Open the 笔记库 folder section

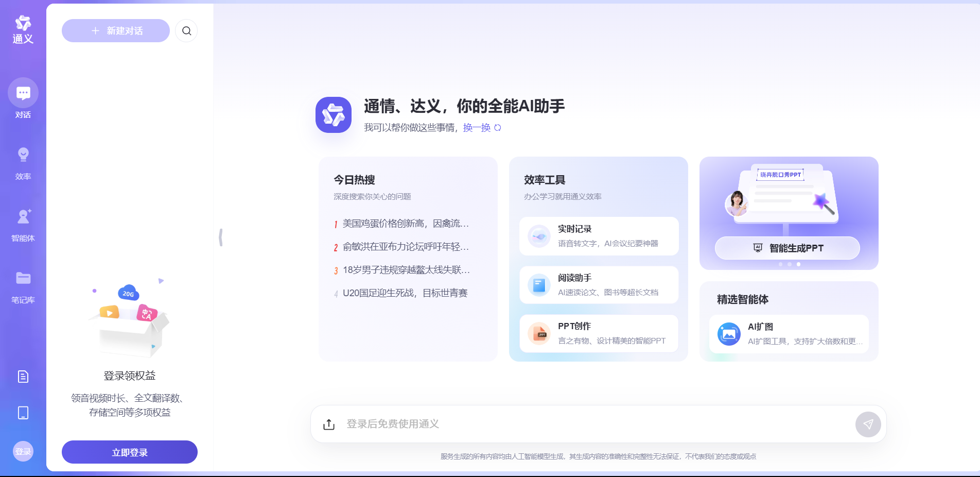pyautogui.click(x=23, y=286)
